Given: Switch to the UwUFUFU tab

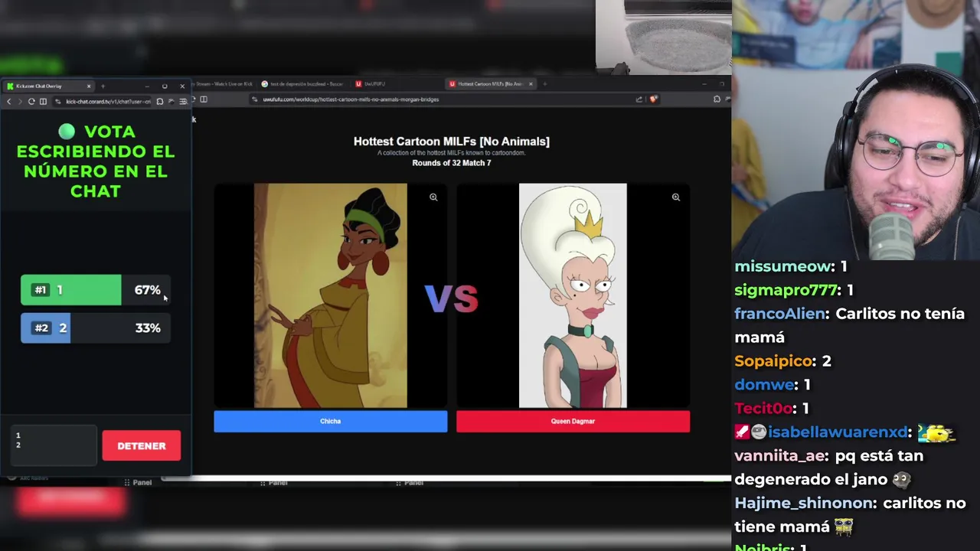Looking at the screenshot, I should pyautogui.click(x=375, y=83).
